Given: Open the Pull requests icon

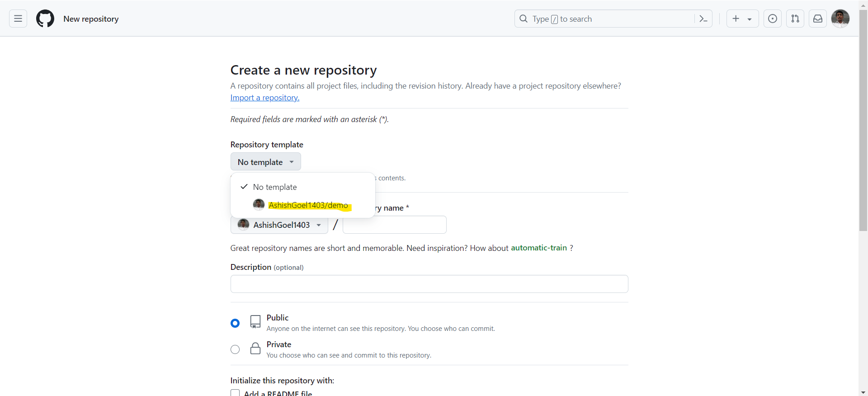Looking at the screenshot, I should click(795, 19).
